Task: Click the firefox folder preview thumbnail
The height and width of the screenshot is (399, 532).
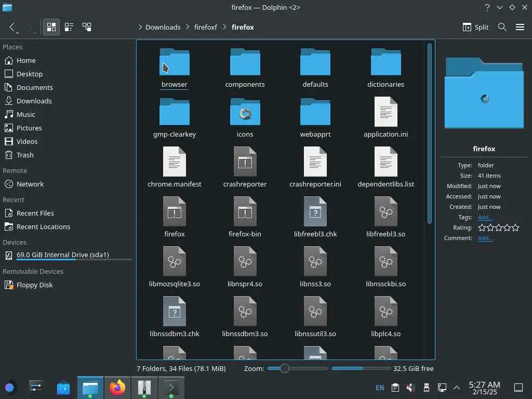Action: pos(484,93)
